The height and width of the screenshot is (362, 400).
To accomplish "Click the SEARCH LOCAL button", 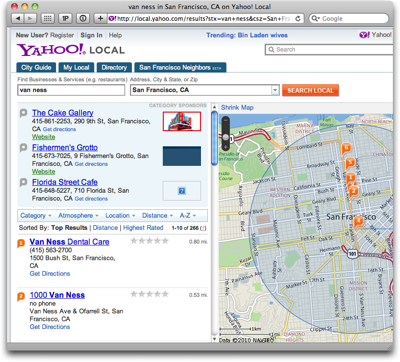I will [310, 90].
